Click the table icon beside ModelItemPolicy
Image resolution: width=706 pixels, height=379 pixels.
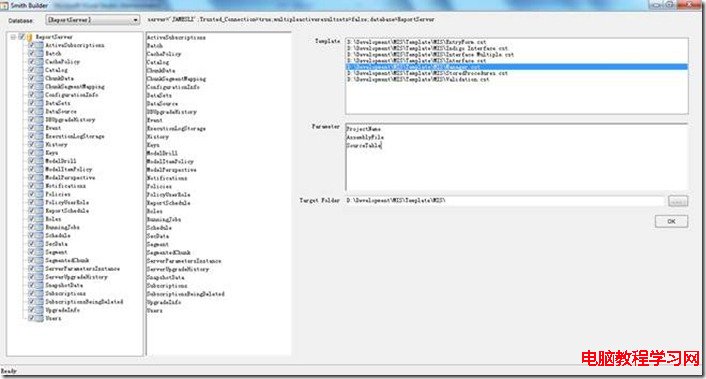39,169
